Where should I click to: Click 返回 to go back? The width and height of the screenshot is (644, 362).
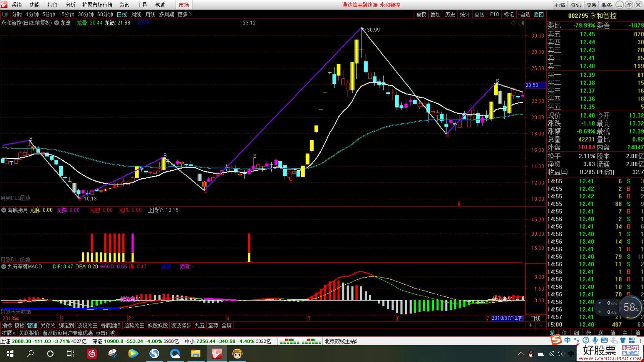click(x=539, y=14)
